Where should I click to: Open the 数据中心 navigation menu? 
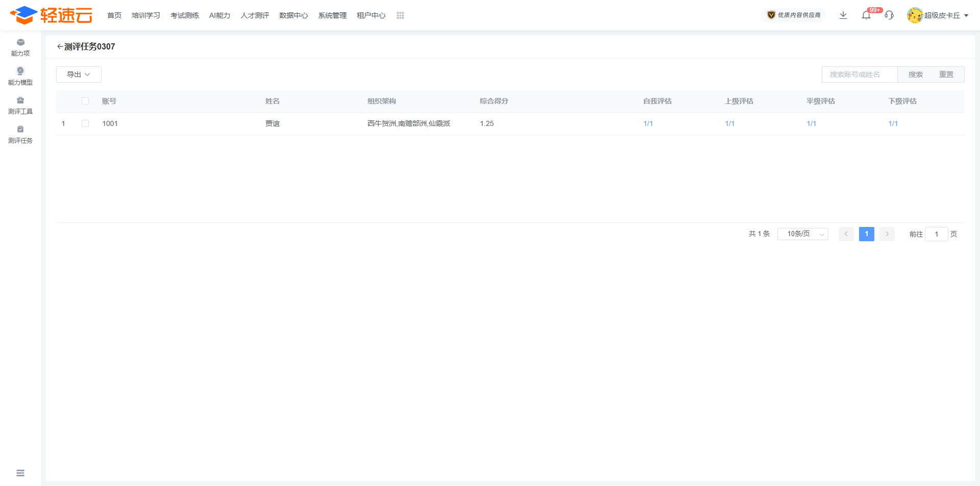(x=293, y=16)
